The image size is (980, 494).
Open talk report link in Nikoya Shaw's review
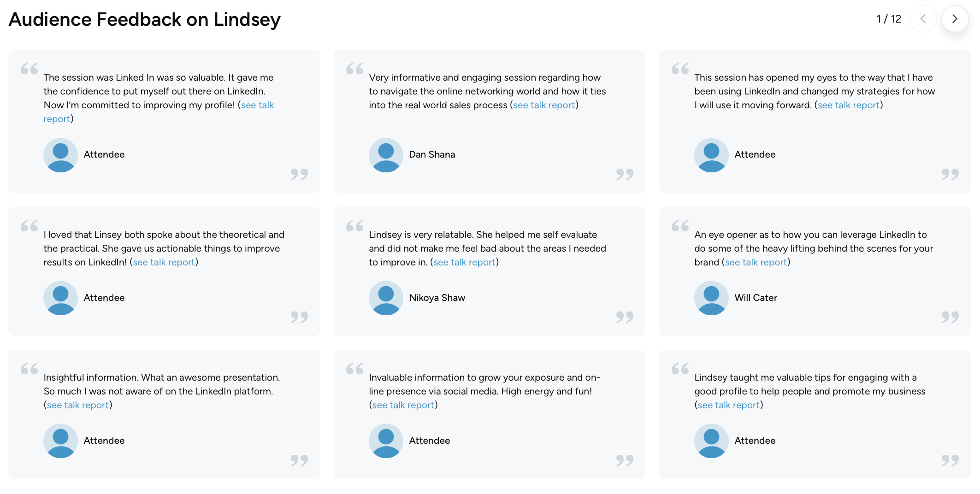(464, 262)
